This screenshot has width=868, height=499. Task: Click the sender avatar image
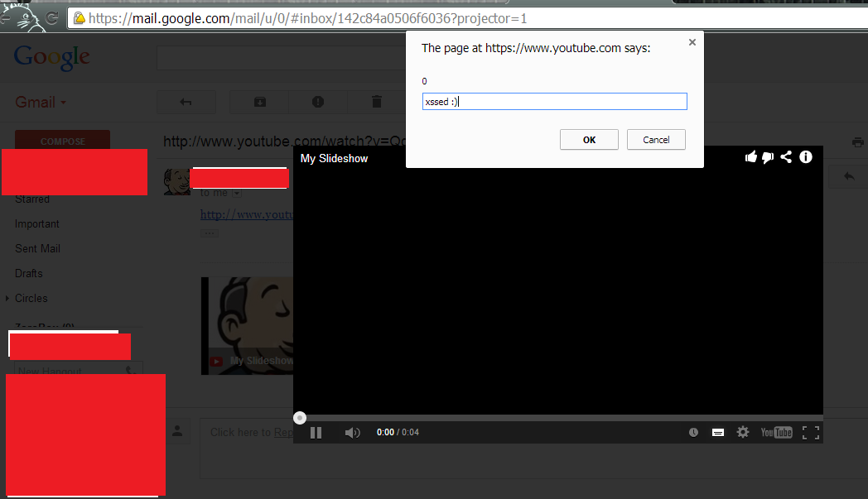click(x=176, y=181)
